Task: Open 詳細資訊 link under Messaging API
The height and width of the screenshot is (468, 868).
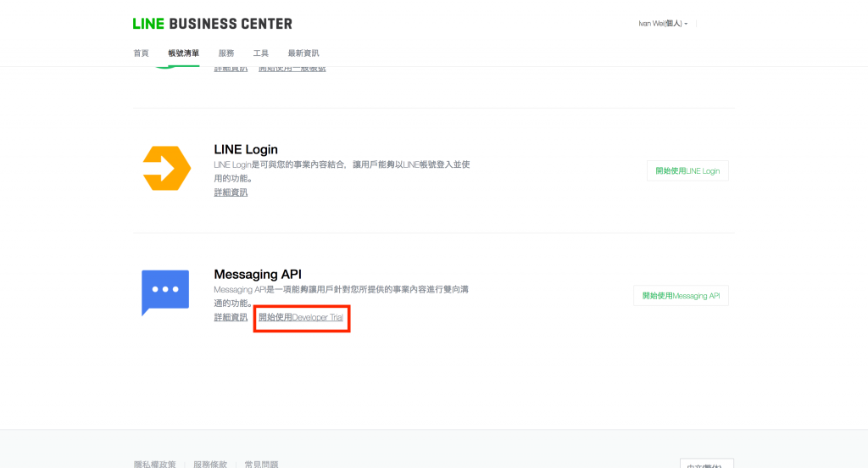Action: pyautogui.click(x=231, y=317)
